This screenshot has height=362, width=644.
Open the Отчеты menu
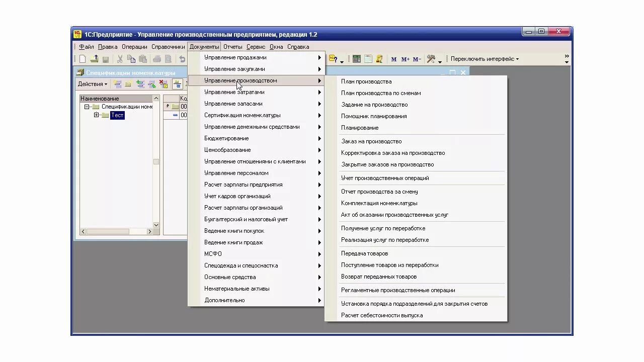point(233,47)
